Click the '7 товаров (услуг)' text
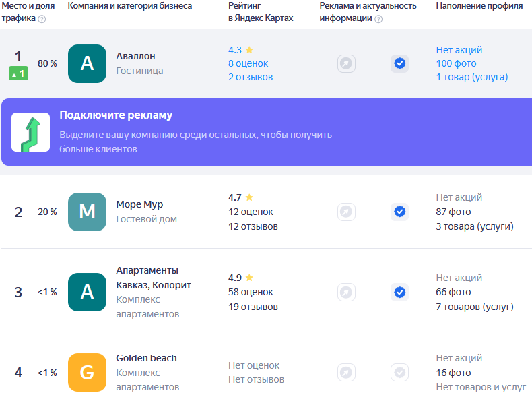The width and height of the screenshot is (532, 399). click(475, 307)
